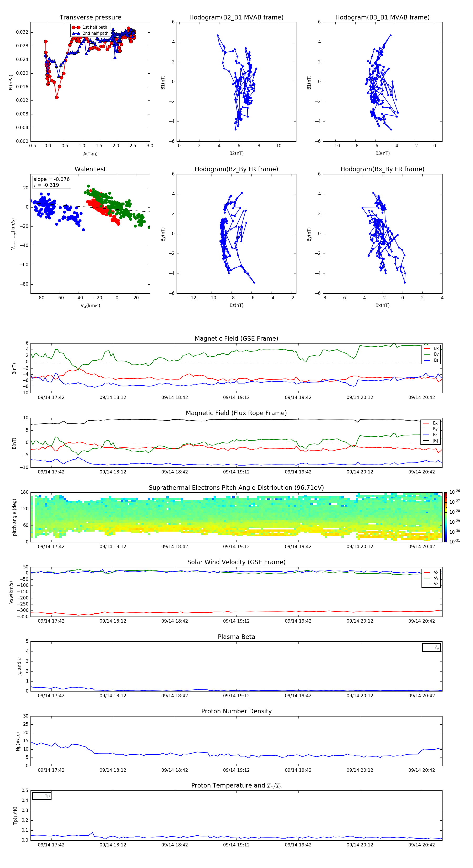Click the "Transverse pressure" plot title

90,18
